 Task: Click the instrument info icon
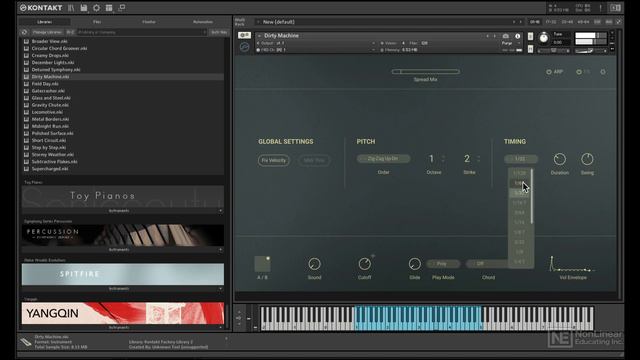[518, 36]
